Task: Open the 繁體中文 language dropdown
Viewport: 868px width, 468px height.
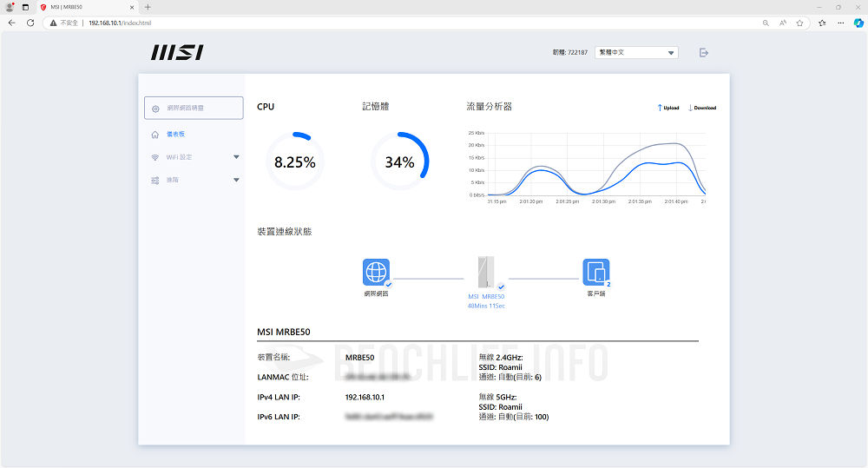Action: tap(636, 53)
